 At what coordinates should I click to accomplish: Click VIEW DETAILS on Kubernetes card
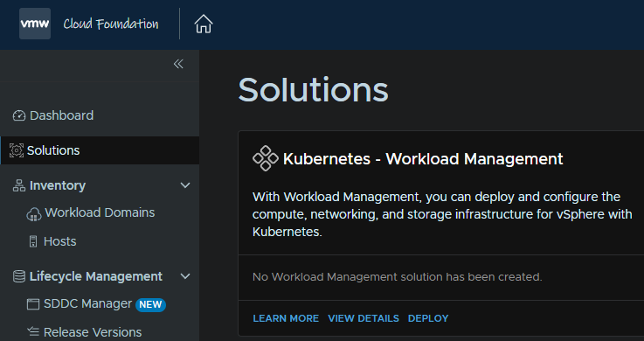364,318
